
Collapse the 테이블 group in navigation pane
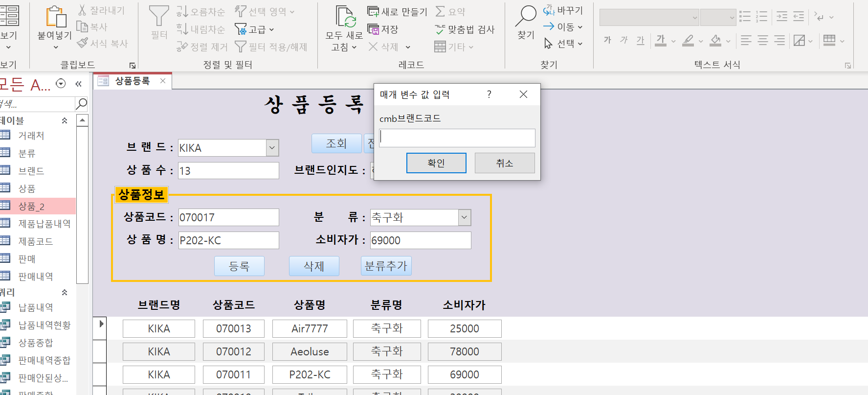pyautogui.click(x=65, y=120)
